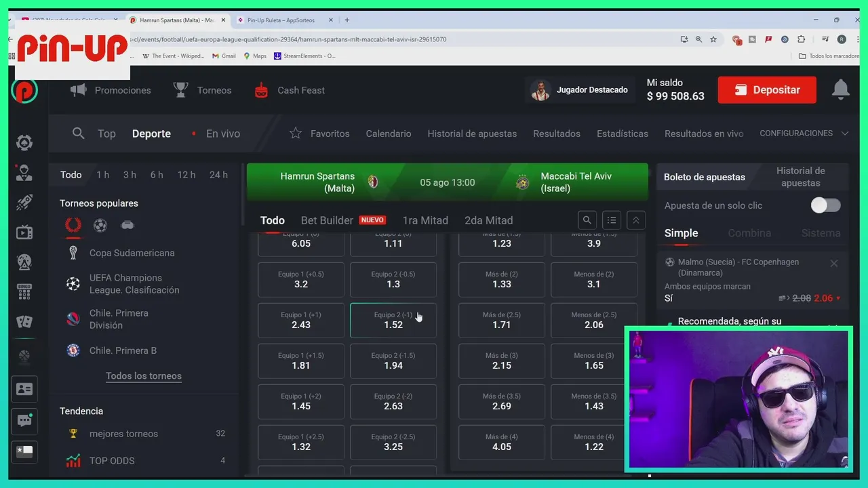Bookmark this page with Chrome star icon
The width and height of the screenshot is (868, 488).
(x=713, y=39)
